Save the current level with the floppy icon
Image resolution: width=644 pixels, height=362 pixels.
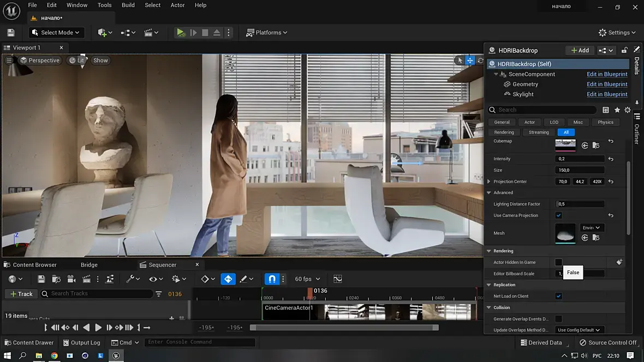pyautogui.click(x=11, y=33)
